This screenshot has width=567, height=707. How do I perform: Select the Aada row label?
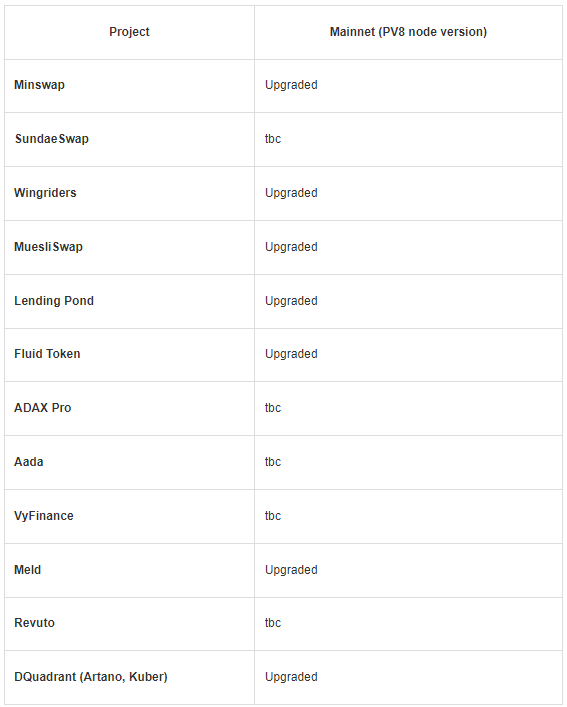coord(28,462)
